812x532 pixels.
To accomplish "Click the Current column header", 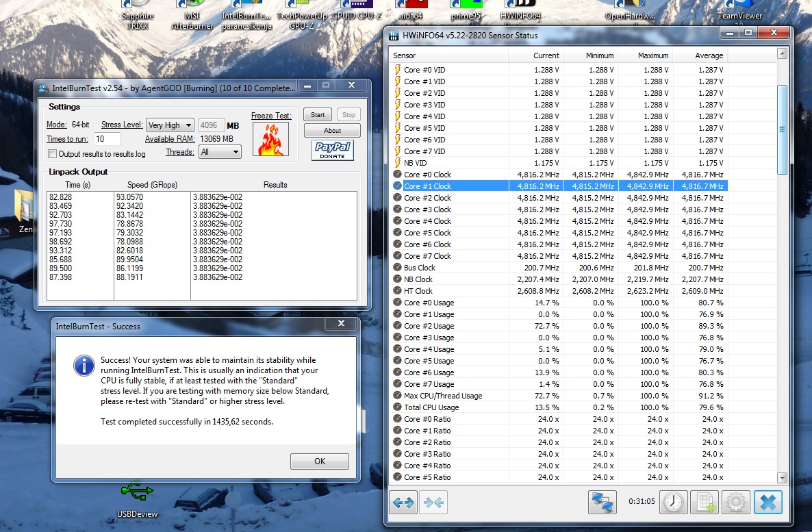I will (x=536, y=55).
